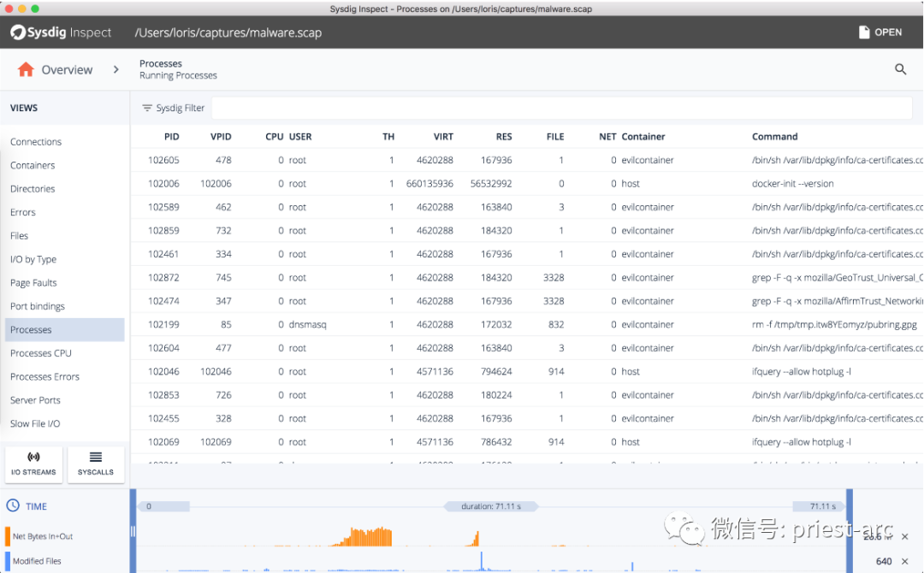Viewport: 924px width, 573px height.
Task: Select the docker-init --version process row
Action: (x=527, y=184)
